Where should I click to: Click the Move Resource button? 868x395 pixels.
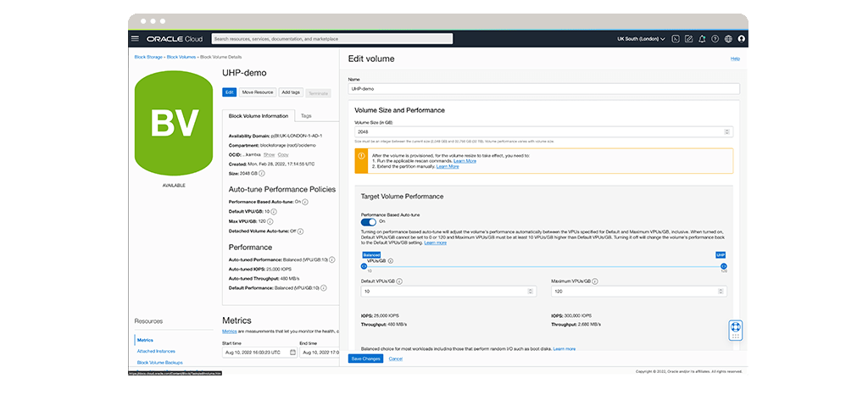pos(258,92)
